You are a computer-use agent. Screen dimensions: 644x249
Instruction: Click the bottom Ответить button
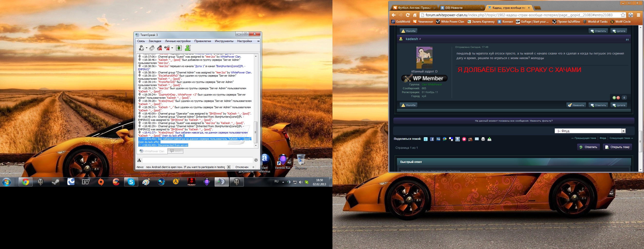tap(588, 147)
